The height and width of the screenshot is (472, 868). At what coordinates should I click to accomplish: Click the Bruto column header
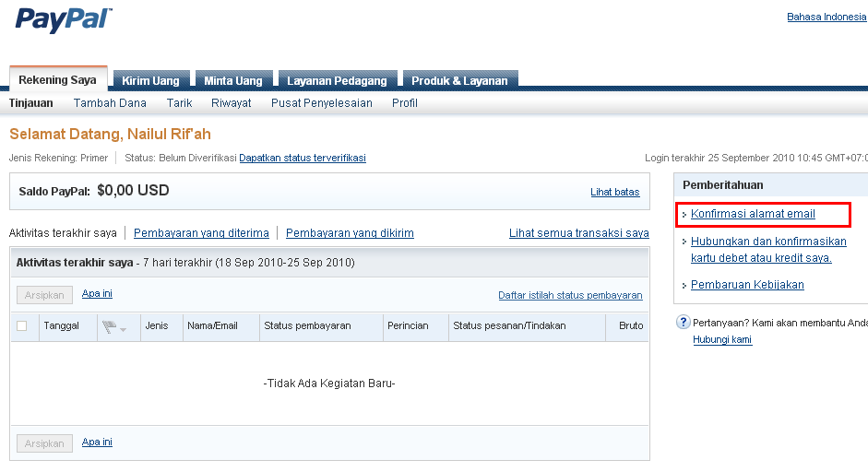pyautogui.click(x=631, y=326)
